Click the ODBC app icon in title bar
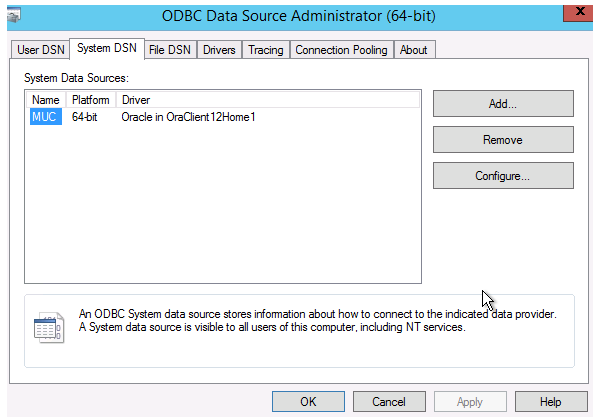 (14, 15)
